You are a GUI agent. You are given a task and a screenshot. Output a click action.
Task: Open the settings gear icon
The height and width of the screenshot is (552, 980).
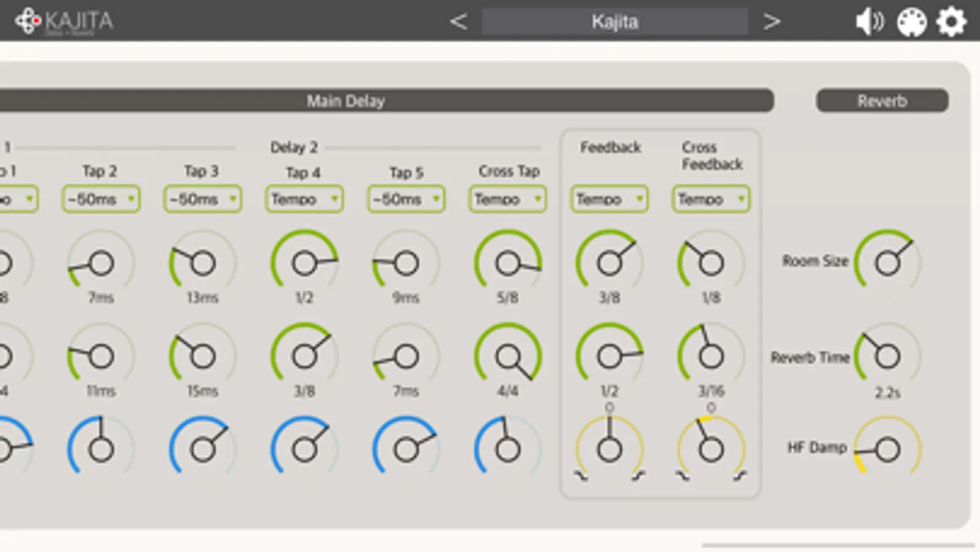click(x=951, y=22)
